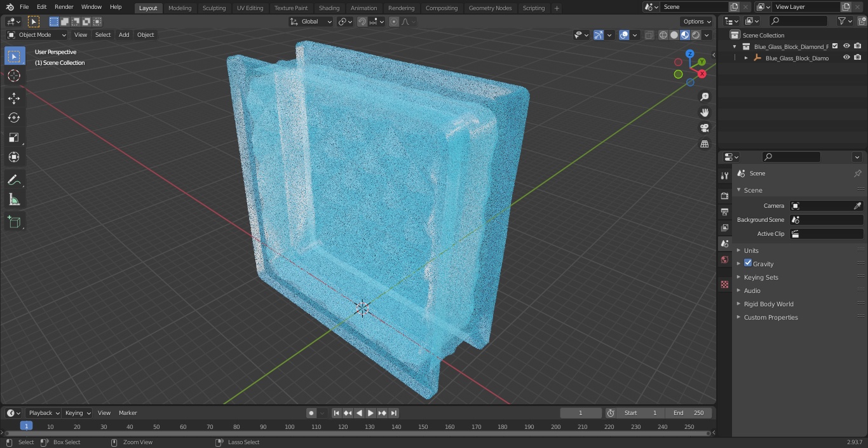The image size is (868, 448).
Task: Open the Tool properties tab
Action: (724, 175)
